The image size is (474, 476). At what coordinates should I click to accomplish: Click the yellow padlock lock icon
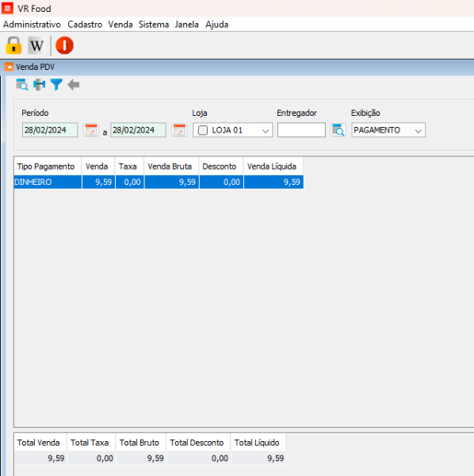13,45
